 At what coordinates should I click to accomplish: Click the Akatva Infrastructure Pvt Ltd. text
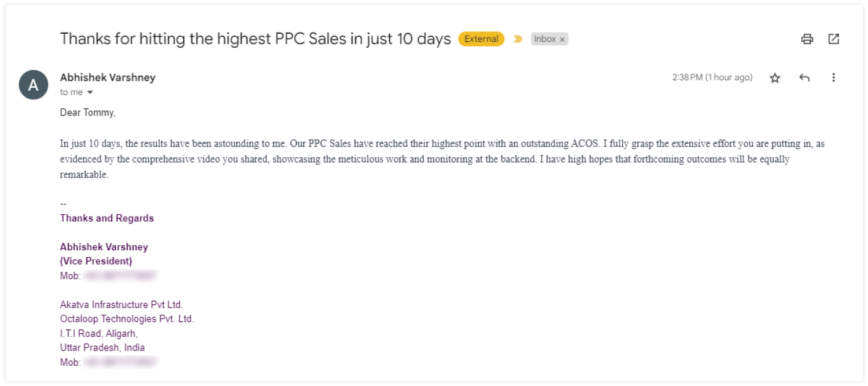tap(121, 304)
